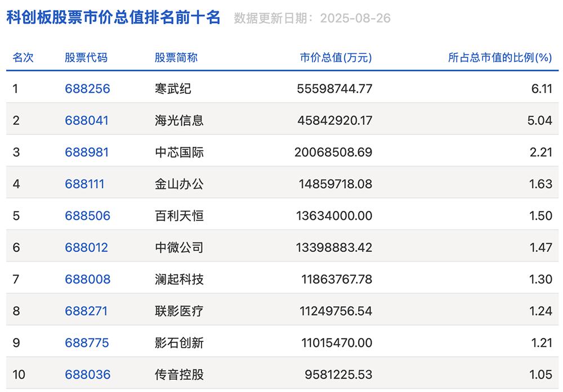Open stock code link 688775
This screenshot has width=563, height=392.
point(87,343)
